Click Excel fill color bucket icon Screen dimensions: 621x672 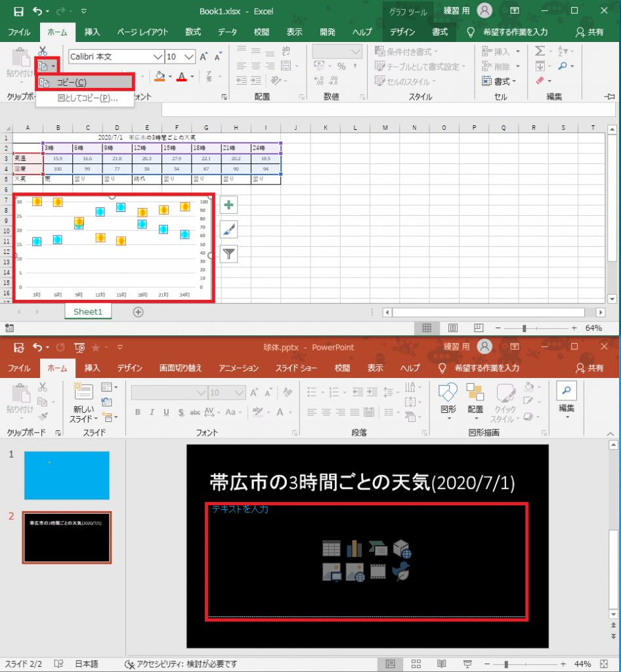[160, 76]
